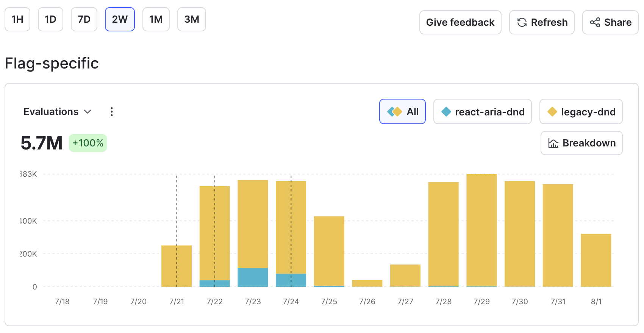Click the chevron next to Evaluations
Image resolution: width=644 pixels, height=333 pixels.
pos(88,112)
